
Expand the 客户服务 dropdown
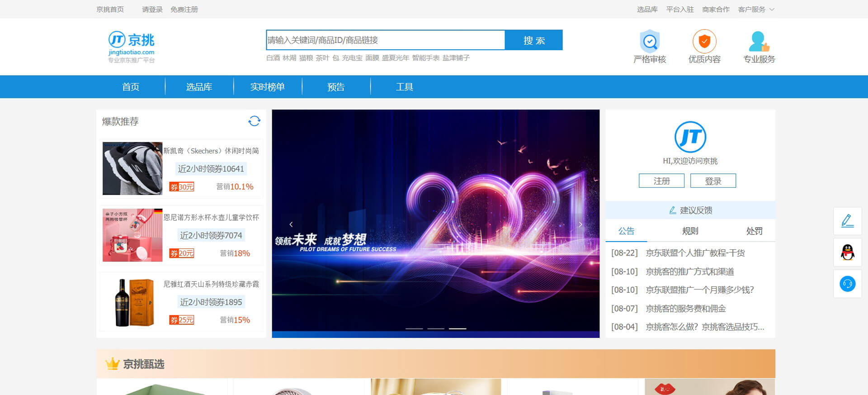(x=756, y=10)
